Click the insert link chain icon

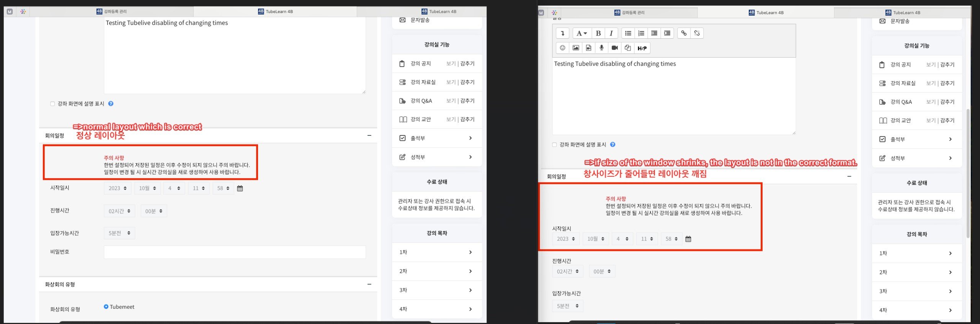coord(684,33)
